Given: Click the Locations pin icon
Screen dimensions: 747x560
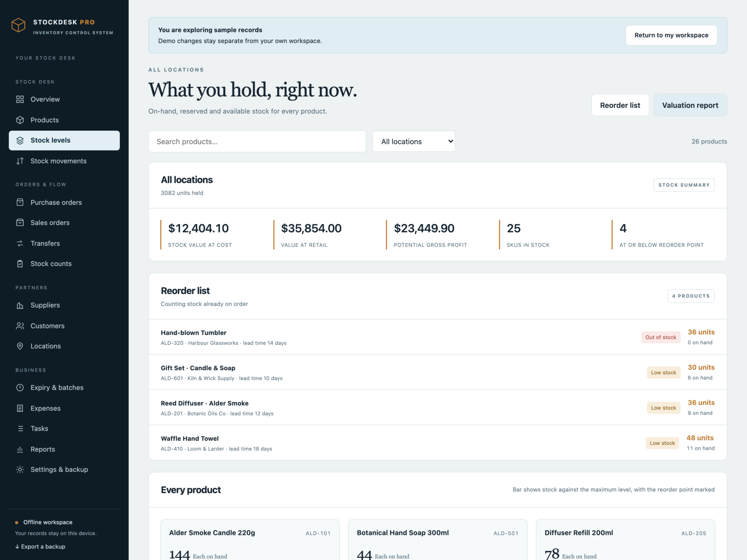Looking at the screenshot, I should (20, 346).
